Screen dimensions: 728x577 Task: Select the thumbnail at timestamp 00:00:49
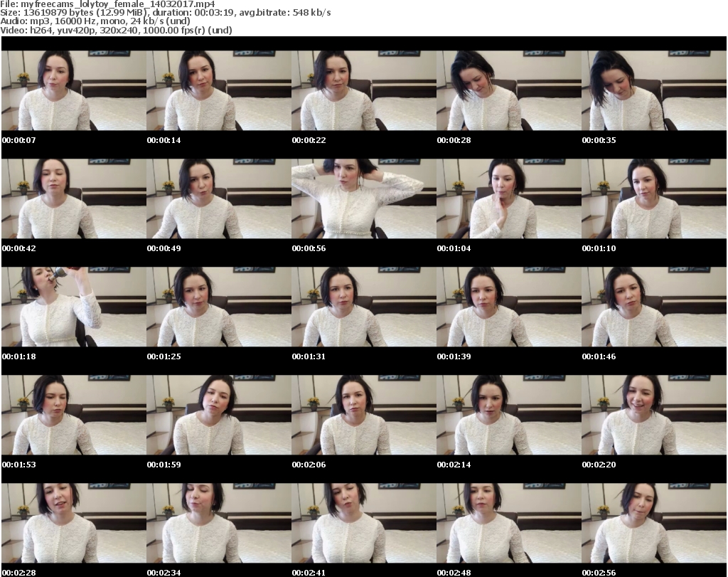[x=219, y=198]
